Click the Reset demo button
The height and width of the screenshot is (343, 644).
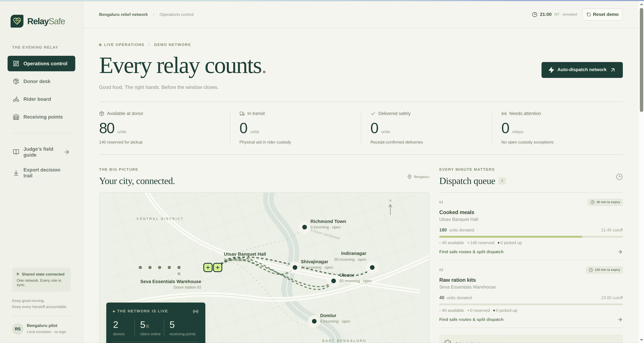pyautogui.click(x=602, y=15)
